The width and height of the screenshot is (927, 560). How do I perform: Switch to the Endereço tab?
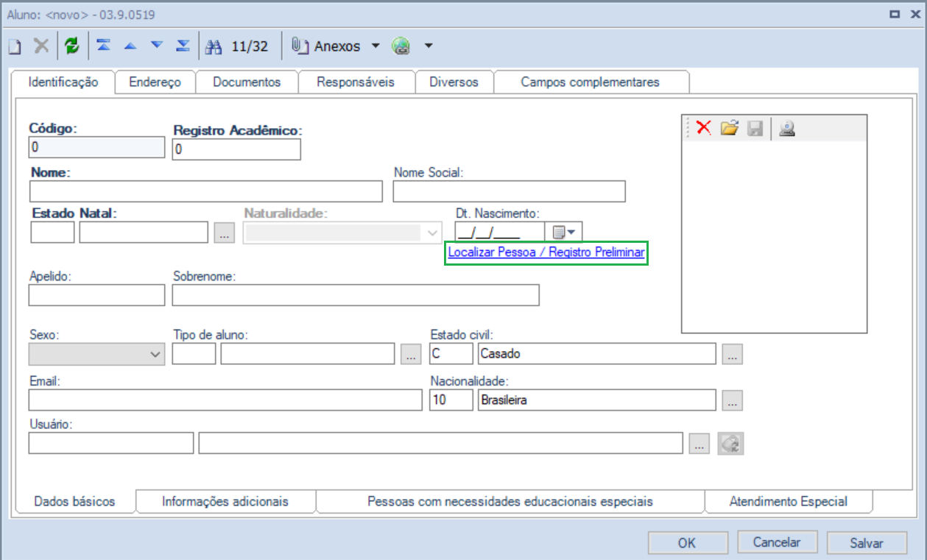tap(155, 82)
